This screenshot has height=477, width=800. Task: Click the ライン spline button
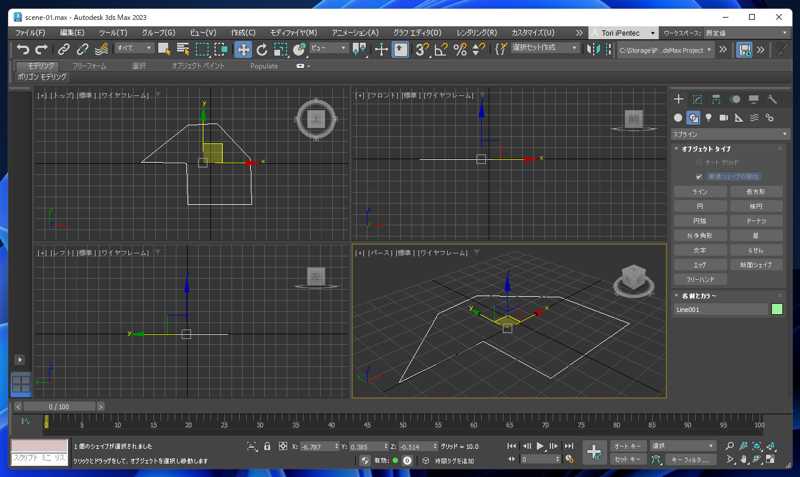click(700, 191)
